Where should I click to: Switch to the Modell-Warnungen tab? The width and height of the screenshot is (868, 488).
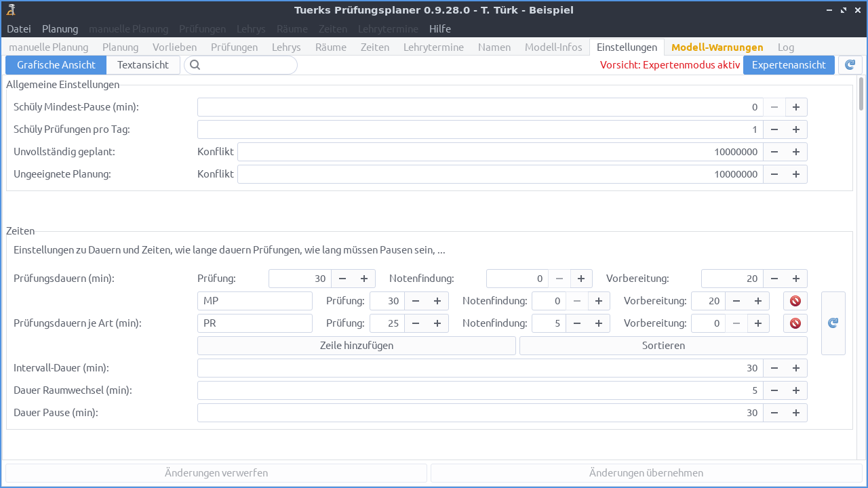[717, 47]
